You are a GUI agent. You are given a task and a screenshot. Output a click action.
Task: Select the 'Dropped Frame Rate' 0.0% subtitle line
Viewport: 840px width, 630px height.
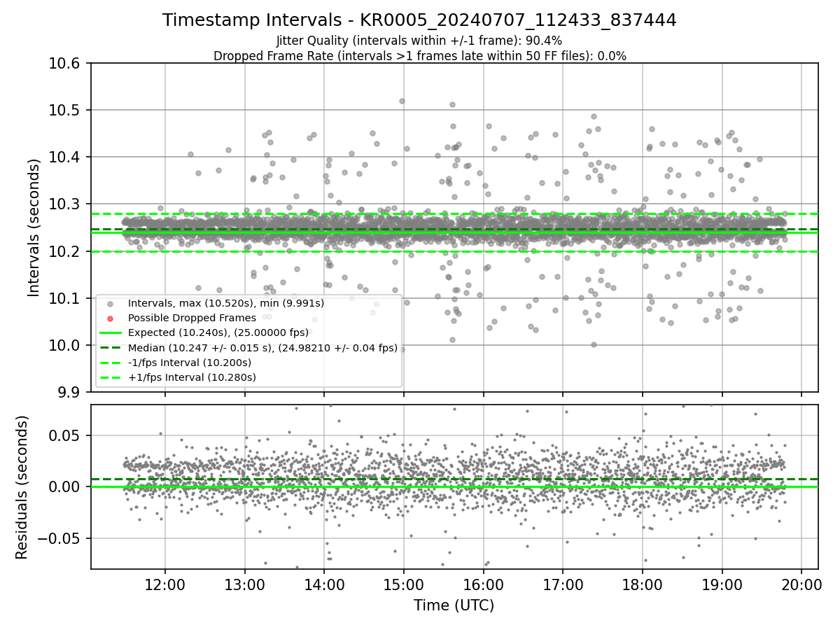(x=419, y=56)
